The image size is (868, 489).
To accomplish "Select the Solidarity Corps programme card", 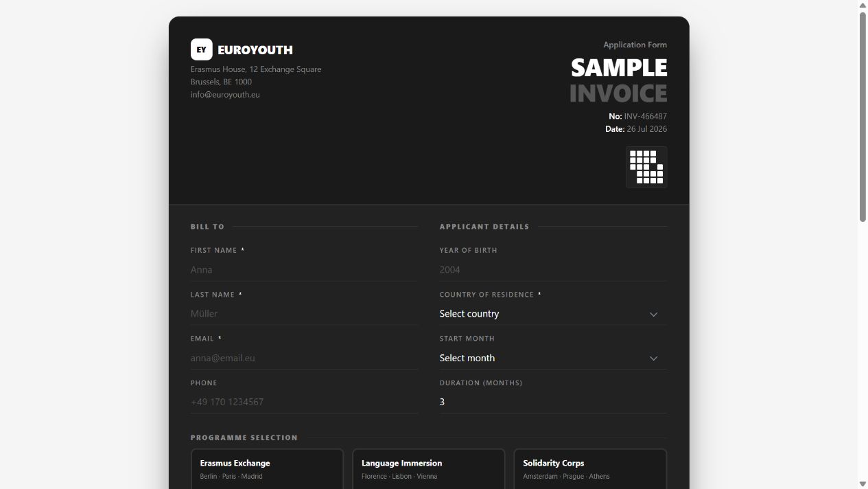I will click(590, 469).
